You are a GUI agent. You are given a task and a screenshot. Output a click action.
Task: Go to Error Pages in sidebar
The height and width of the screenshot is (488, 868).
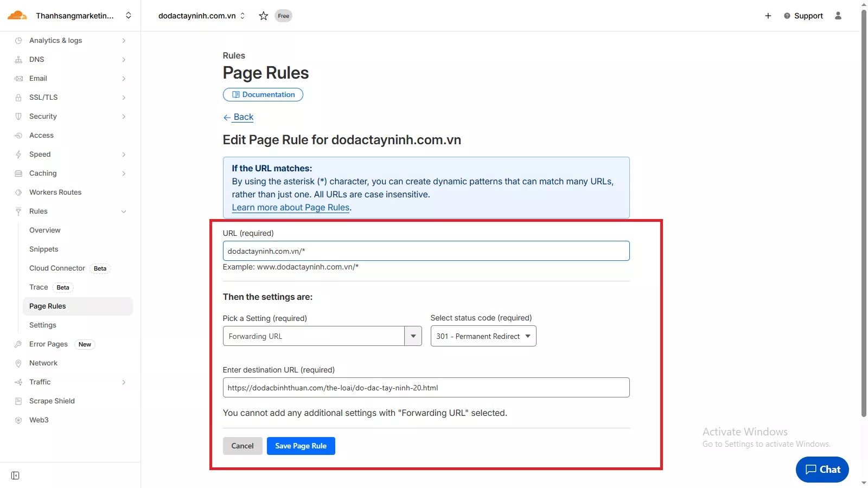pos(48,344)
